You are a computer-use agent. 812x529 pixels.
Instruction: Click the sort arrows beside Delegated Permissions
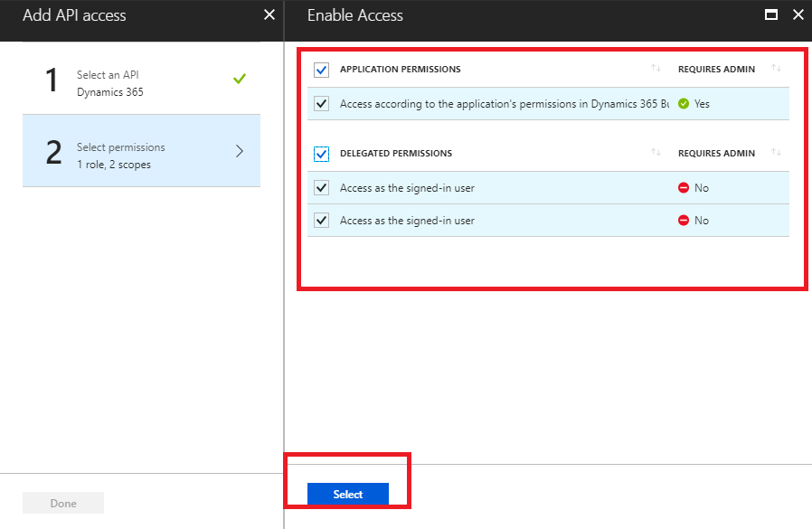point(656,153)
